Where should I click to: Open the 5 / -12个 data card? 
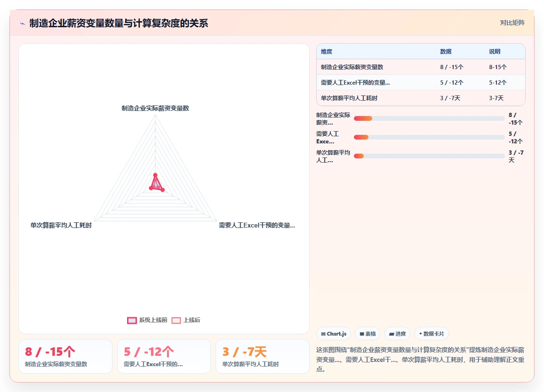tap(164, 356)
